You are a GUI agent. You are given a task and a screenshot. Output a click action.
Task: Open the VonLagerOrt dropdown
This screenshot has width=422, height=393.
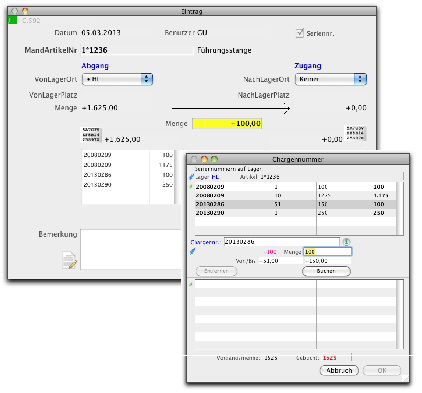tap(117, 79)
